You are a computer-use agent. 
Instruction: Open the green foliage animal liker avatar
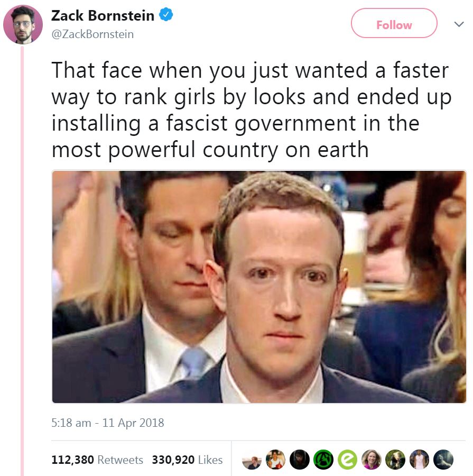(x=395, y=459)
